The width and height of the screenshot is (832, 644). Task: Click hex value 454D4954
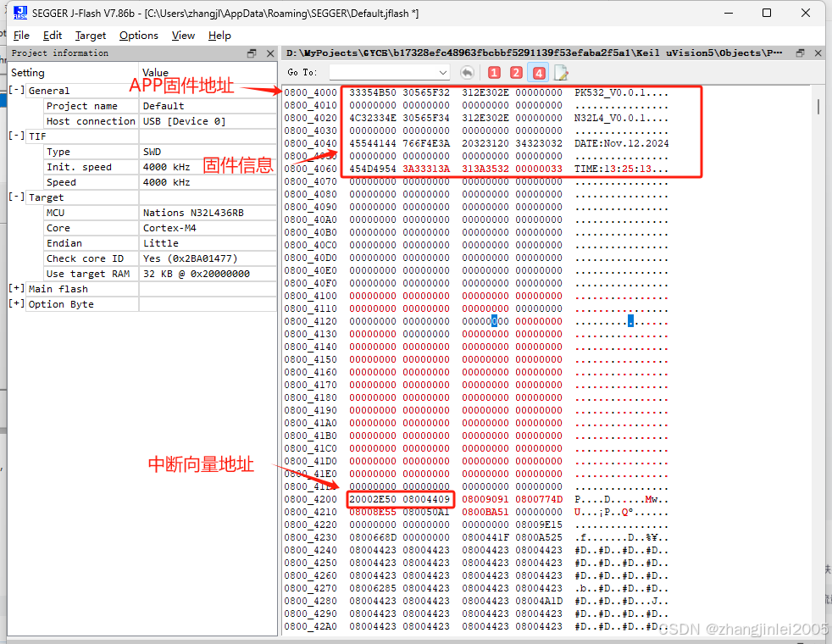(373, 169)
